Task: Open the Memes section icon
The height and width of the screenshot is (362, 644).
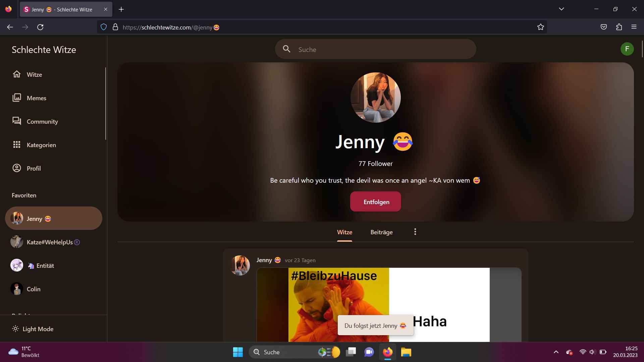Action: 17,98
